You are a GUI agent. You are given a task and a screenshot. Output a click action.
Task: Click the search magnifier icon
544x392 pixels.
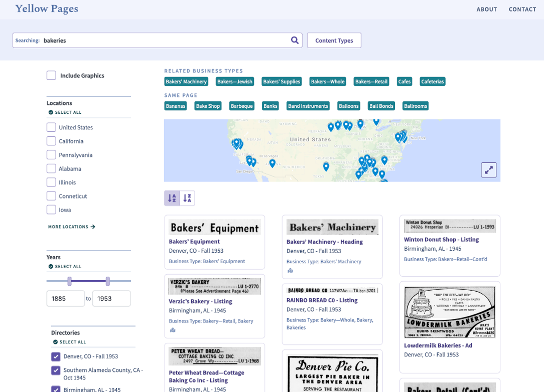tap(295, 40)
